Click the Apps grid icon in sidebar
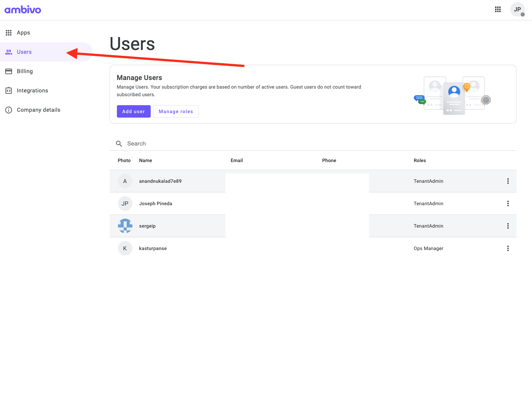Image resolution: width=532 pixels, height=409 pixels. pos(9,33)
